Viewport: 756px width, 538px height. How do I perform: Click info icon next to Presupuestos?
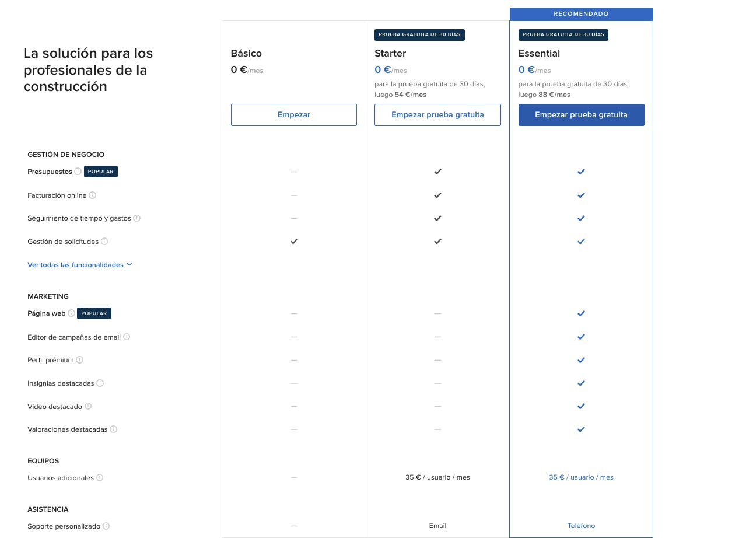(78, 172)
